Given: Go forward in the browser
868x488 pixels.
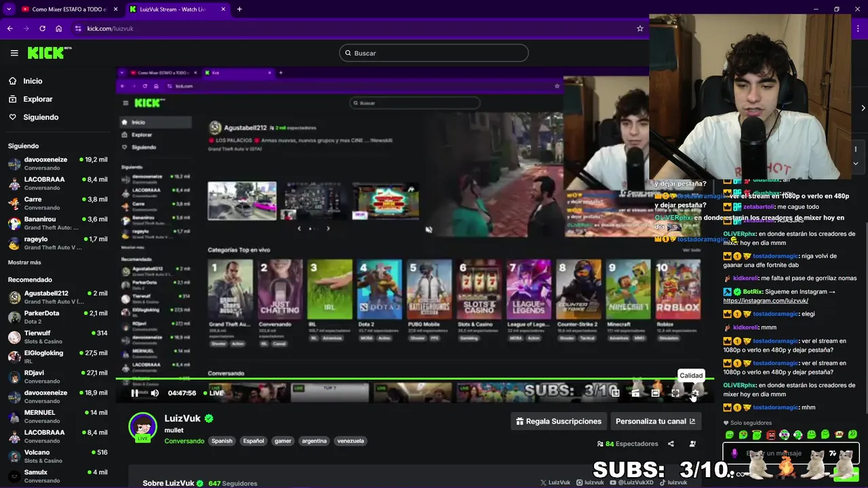Looking at the screenshot, I should pos(26,28).
